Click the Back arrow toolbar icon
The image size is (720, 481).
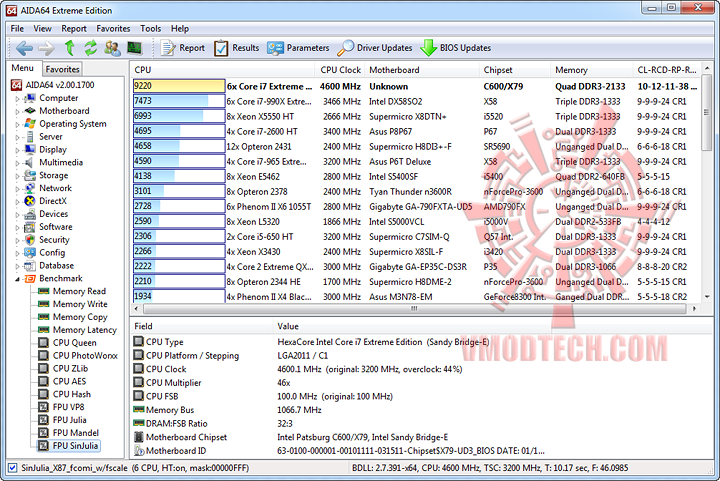tap(24, 48)
